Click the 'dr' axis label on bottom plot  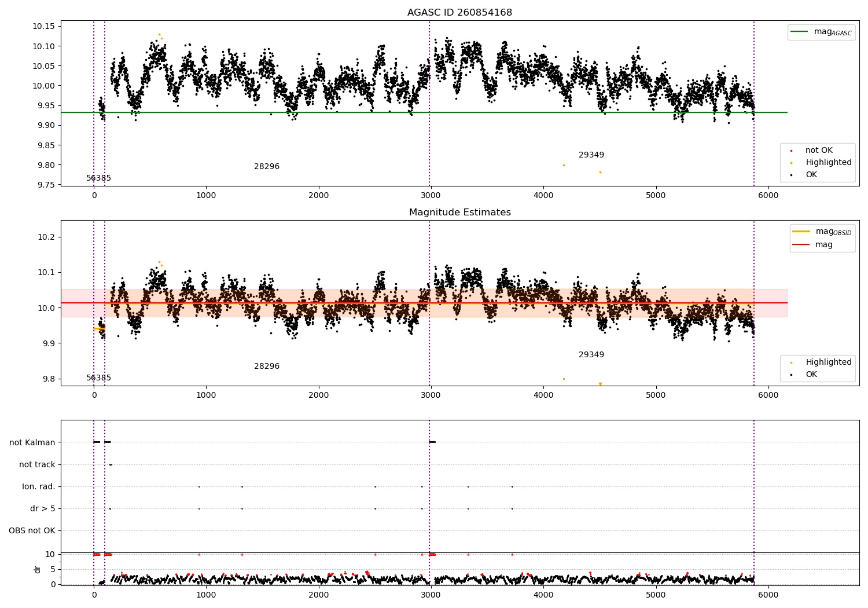(x=38, y=569)
